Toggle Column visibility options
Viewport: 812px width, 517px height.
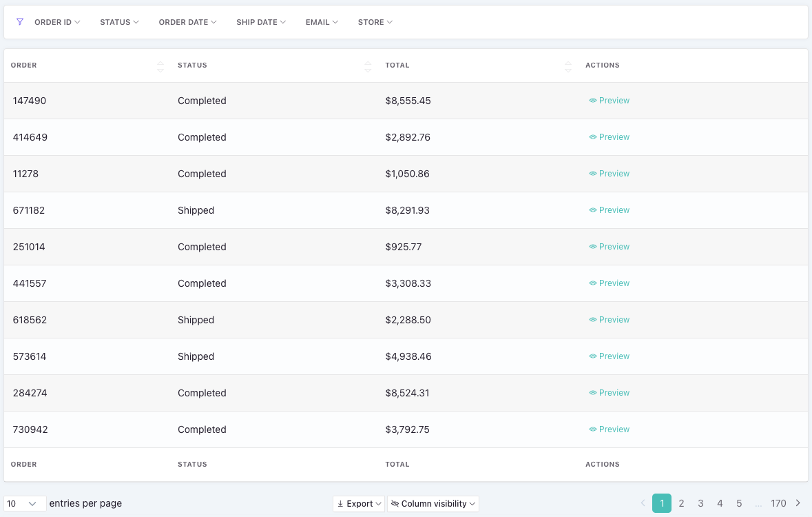(433, 504)
